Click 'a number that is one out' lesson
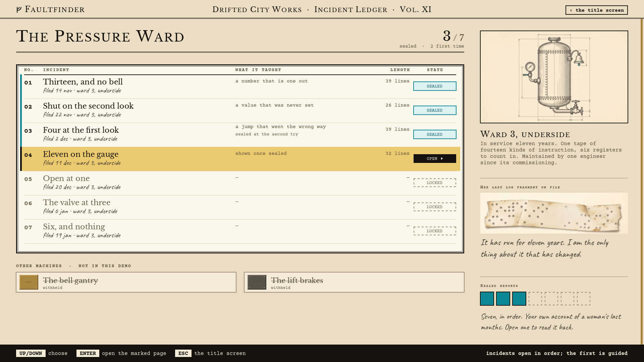The image size is (644, 362). click(x=271, y=81)
